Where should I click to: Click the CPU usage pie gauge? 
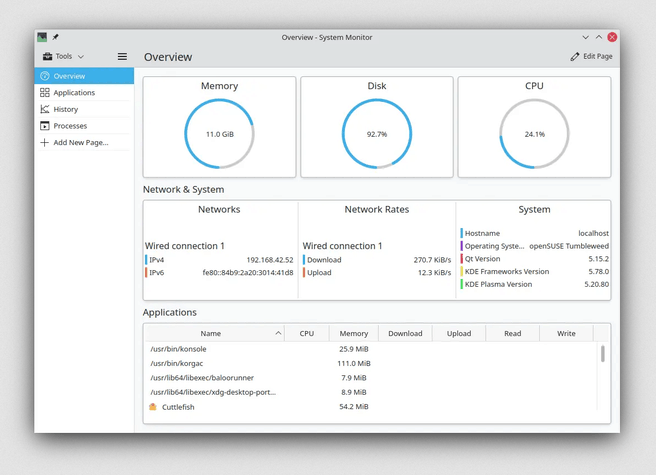pos(534,134)
